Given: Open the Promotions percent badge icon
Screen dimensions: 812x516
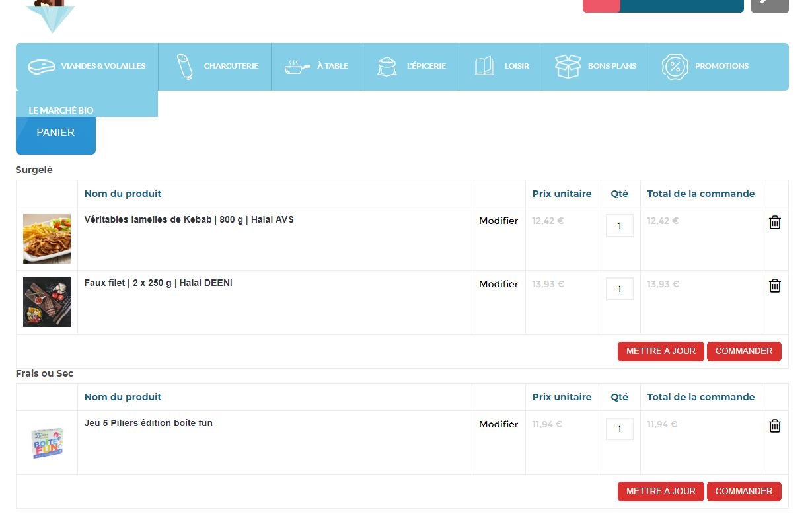Looking at the screenshot, I should 675,66.
